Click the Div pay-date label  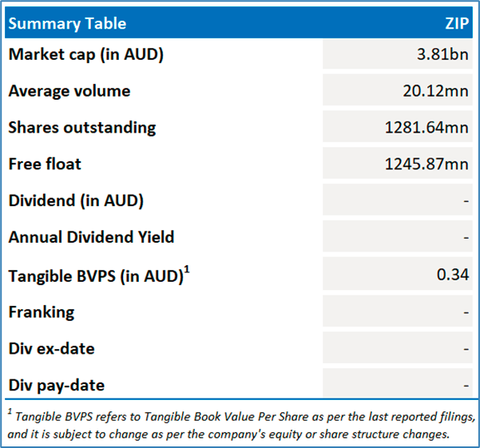[x=57, y=386]
